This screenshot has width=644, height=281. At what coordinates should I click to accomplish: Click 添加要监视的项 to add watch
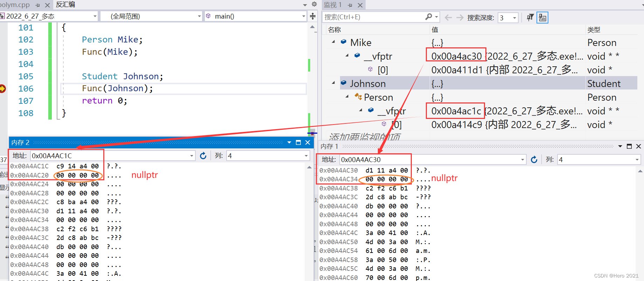(x=364, y=137)
